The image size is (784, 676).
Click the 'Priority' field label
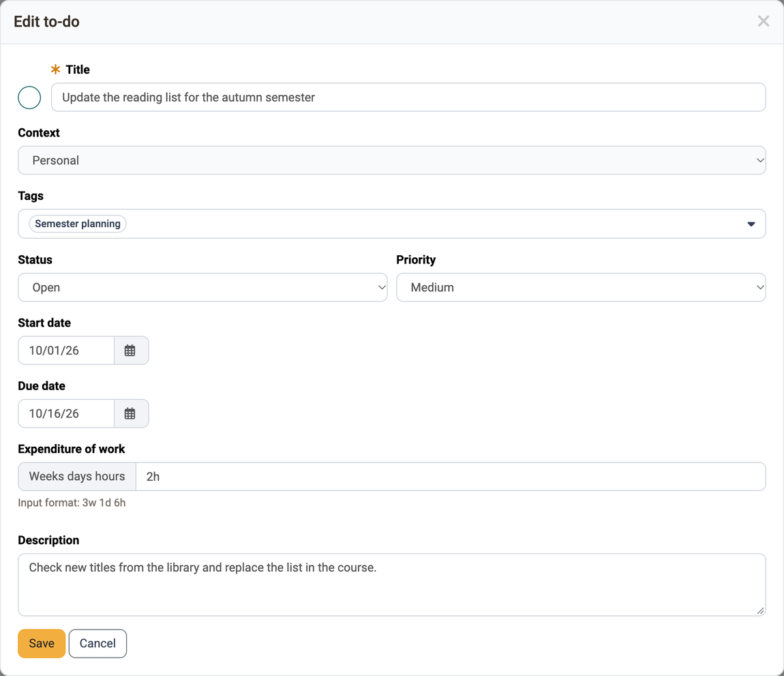point(416,260)
